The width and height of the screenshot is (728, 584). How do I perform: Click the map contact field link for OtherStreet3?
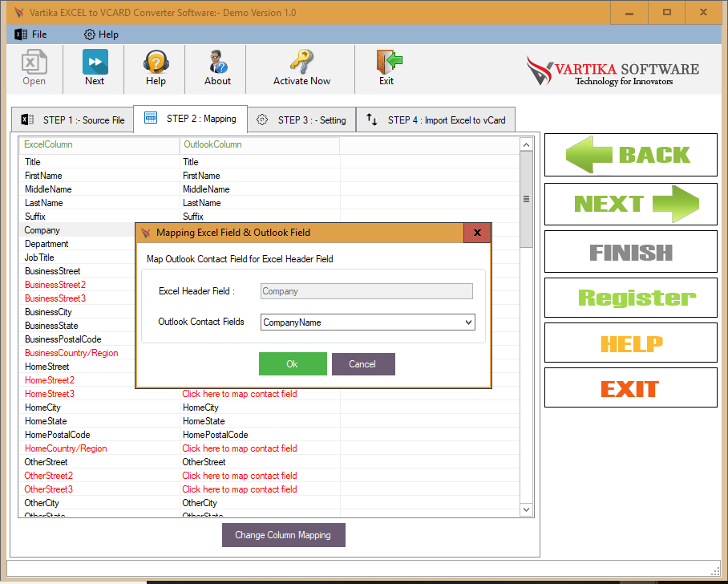coord(240,489)
